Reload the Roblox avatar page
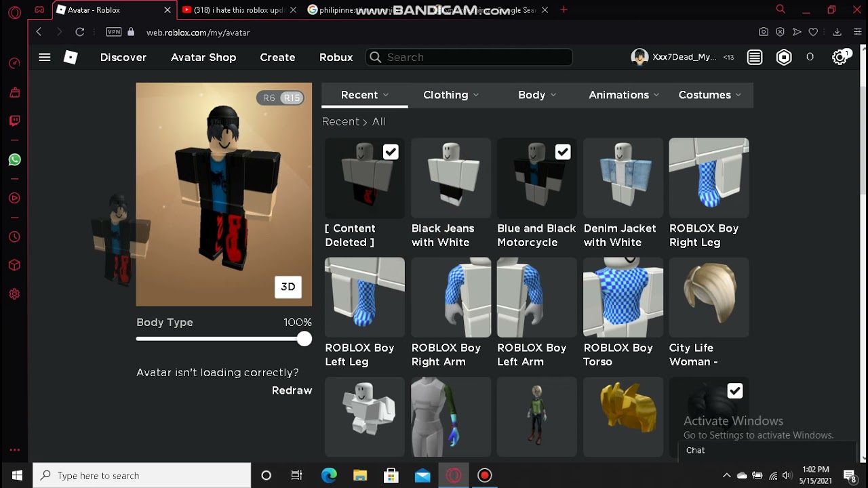Image resolution: width=868 pixels, height=488 pixels. (79, 32)
